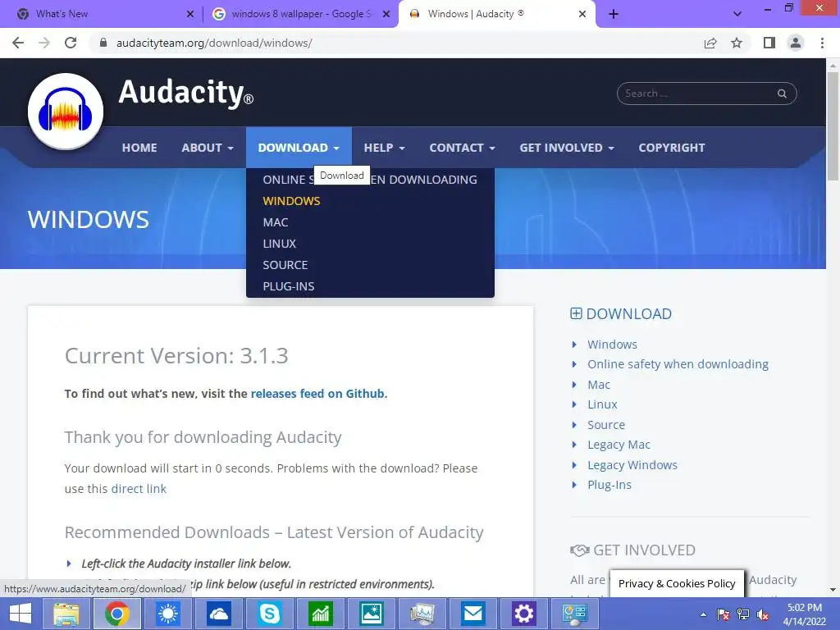This screenshot has width=840, height=630.
Task: Select MAC in download dropdown
Action: [x=276, y=222]
